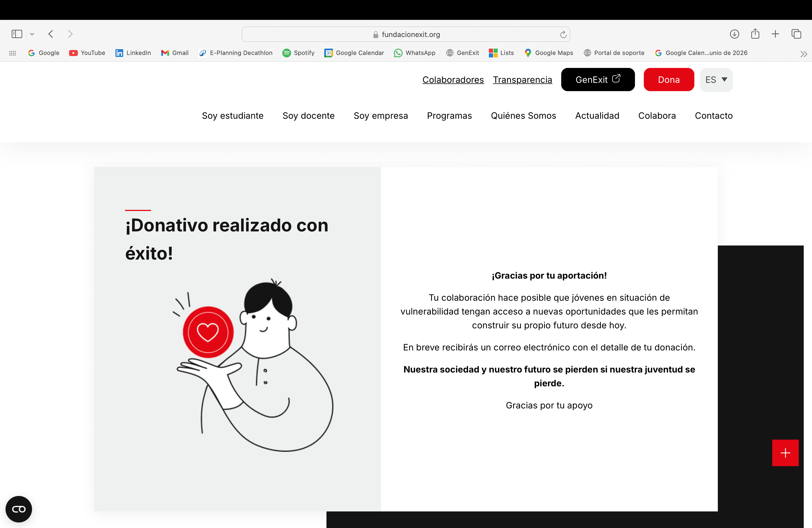Image resolution: width=812 pixels, height=528 pixels.
Task: Open the sidebar options chevron dropdown
Action: (x=32, y=34)
